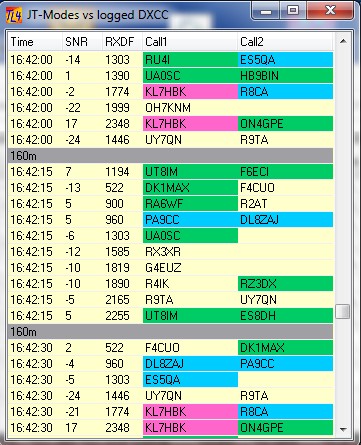The width and height of the screenshot is (361, 445).
Task: Click SNR value -13 in DK1MAX row
Action: [x=73, y=188]
